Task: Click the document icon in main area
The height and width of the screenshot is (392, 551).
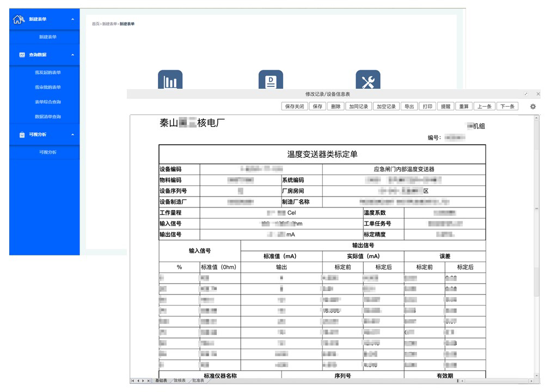Action: tap(271, 80)
